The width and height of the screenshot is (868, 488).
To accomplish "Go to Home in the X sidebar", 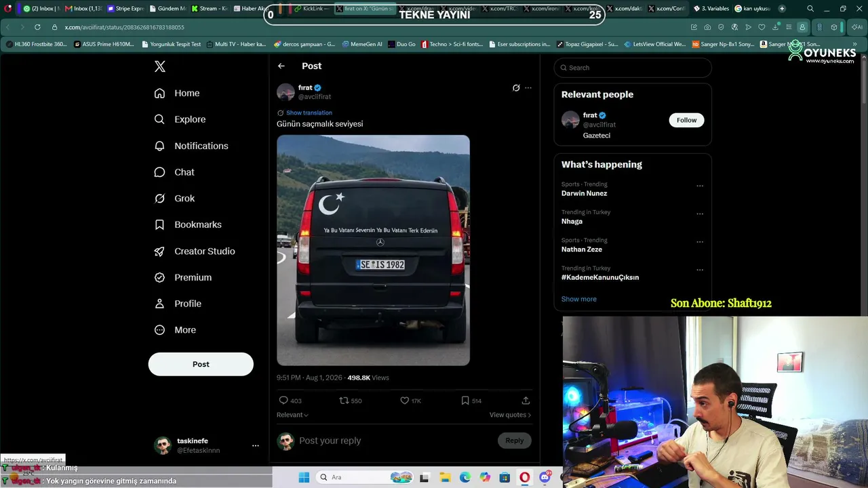I will pos(177,94).
